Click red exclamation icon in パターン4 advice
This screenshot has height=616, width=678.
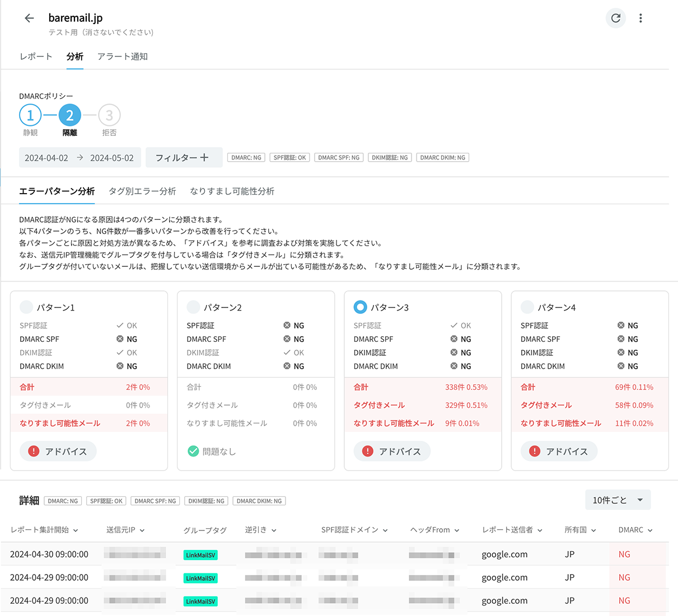point(535,451)
